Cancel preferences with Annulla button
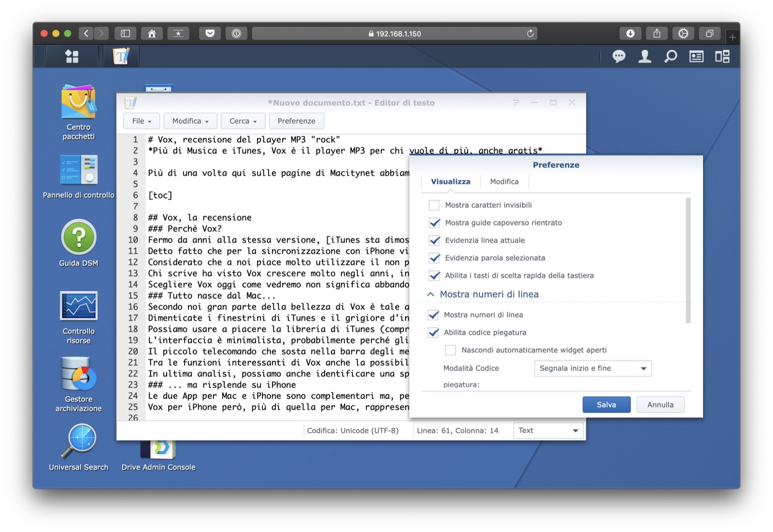Viewport: 773px width, 532px height. coord(660,405)
